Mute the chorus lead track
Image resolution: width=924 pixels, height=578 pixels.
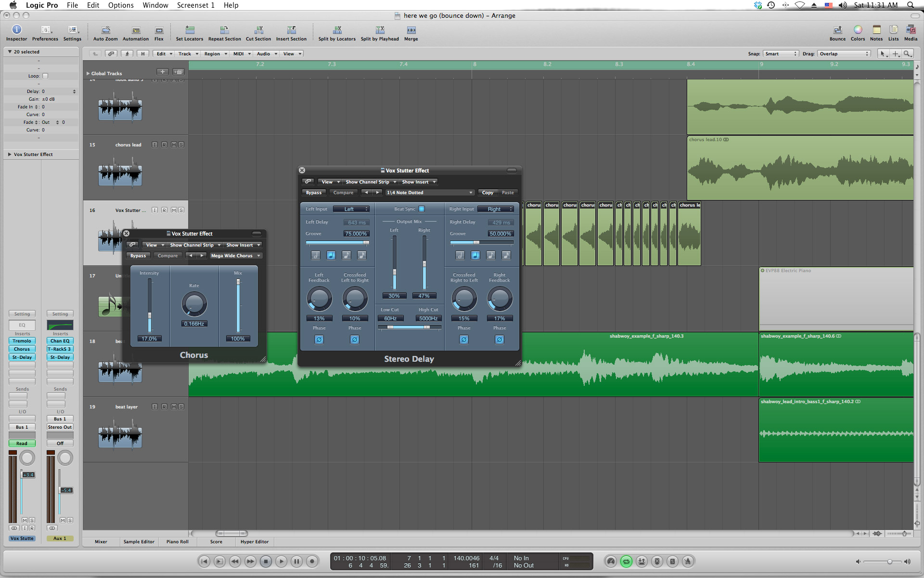pyautogui.click(x=174, y=144)
